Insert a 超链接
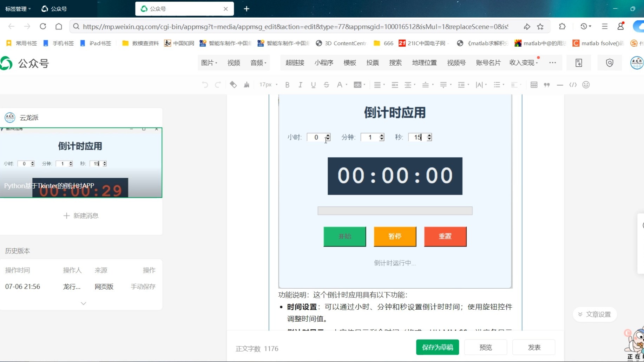This screenshot has width=644, height=362. pyautogui.click(x=295, y=62)
